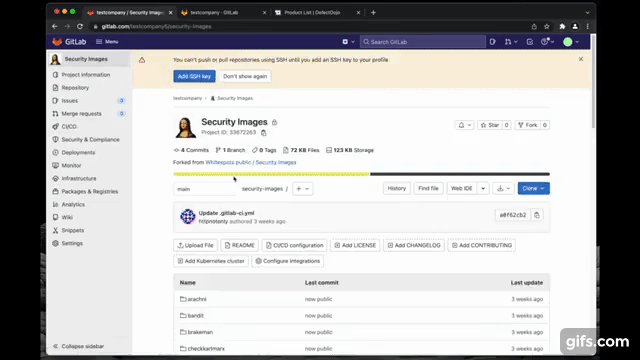Click the GitLab logo home icon

pos(57,42)
